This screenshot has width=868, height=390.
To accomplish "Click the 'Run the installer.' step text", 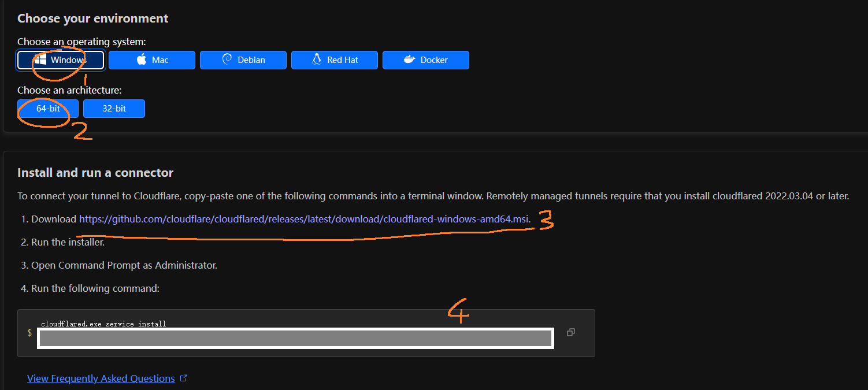I will (x=68, y=242).
